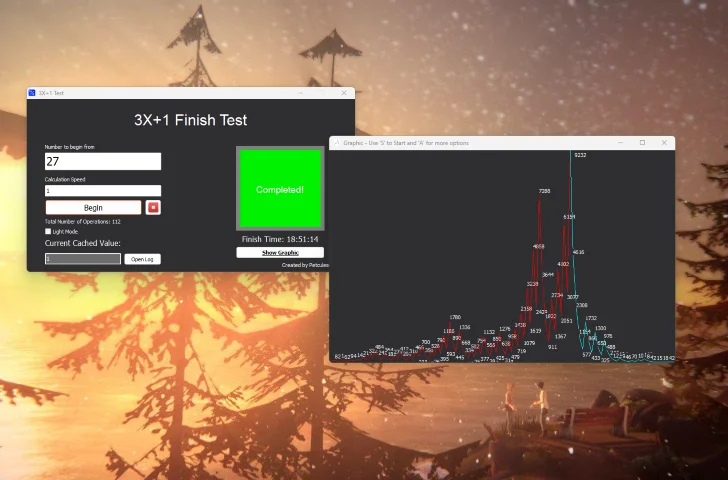
Task: Enable the Light Mode checkbox
Action: coord(48,231)
